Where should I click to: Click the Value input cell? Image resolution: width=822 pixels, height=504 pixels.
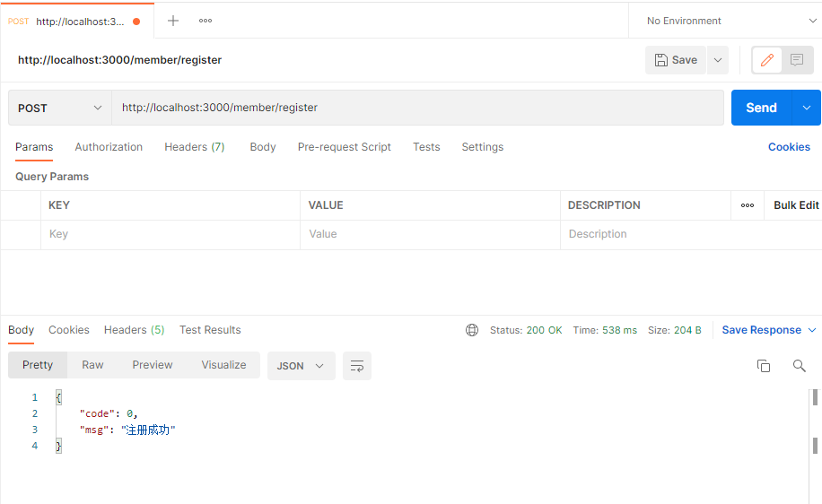pos(430,234)
